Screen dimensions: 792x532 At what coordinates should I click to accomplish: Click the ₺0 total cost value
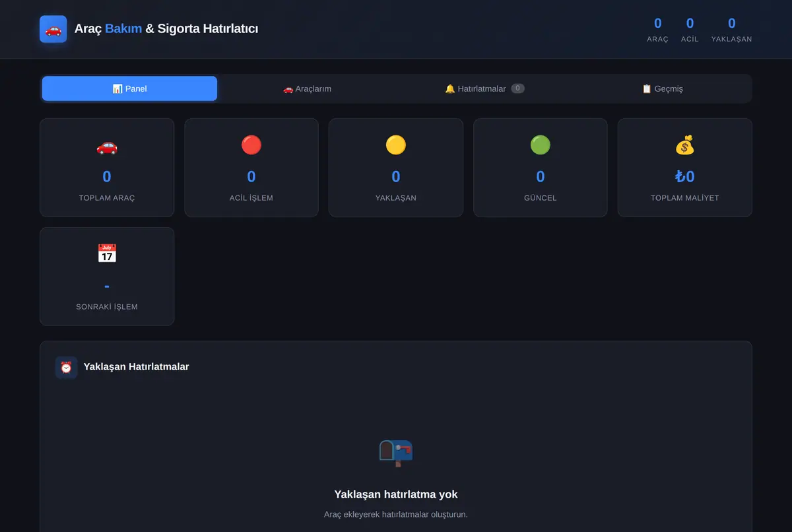pyautogui.click(x=684, y=177)
